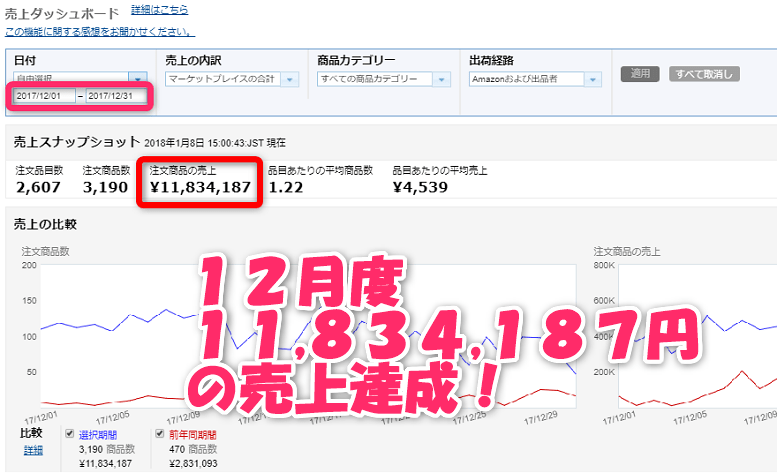Uncheck the 前年同期間 checkbox
This screenshot has width=777, height=473.
click(160, 435)
